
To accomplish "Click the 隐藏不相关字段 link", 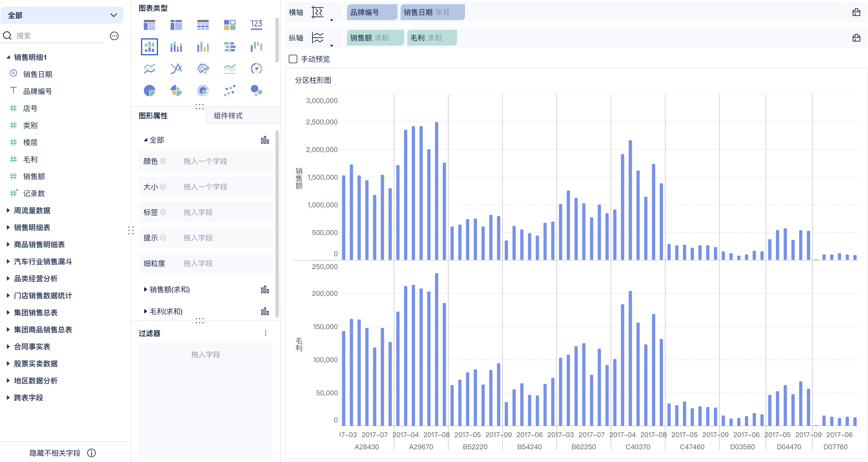I will point(55,453).
